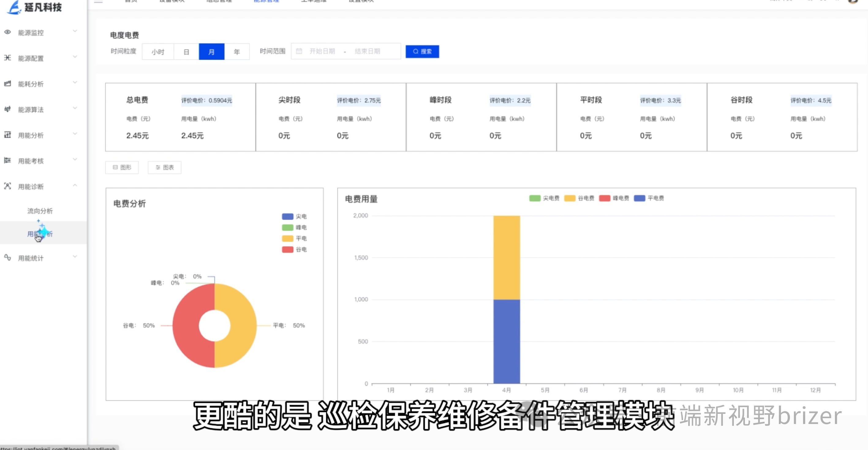Image resolution: width=868 pixels, height=450 pixels.
Task: Select 年 time granularity
Action: coord(237,52)
